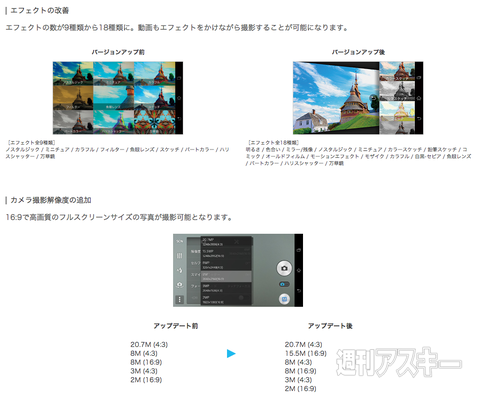Tap recent apps icon in camera screenshot
Screen dimensions: 480x395
(x=299, y=250)
